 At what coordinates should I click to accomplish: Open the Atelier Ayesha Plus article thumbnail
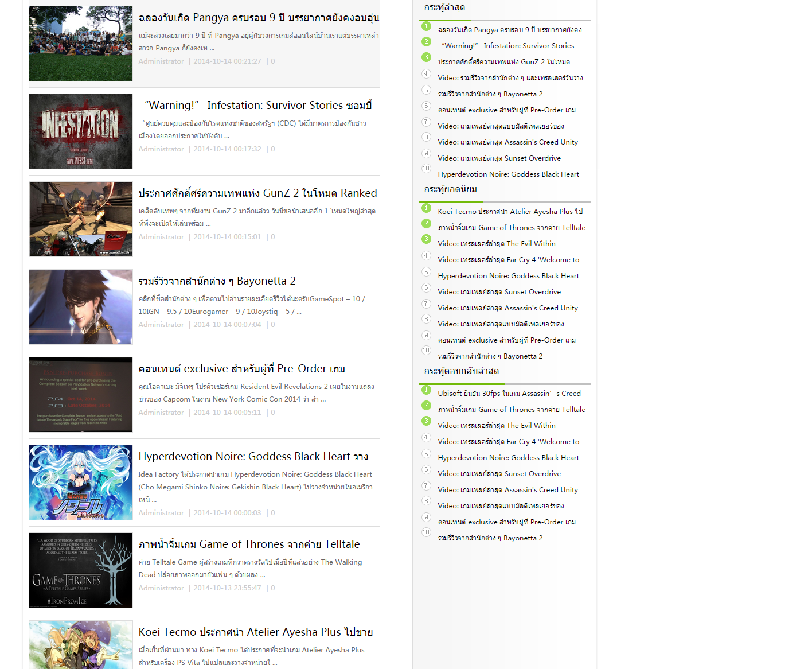(81, 645)
